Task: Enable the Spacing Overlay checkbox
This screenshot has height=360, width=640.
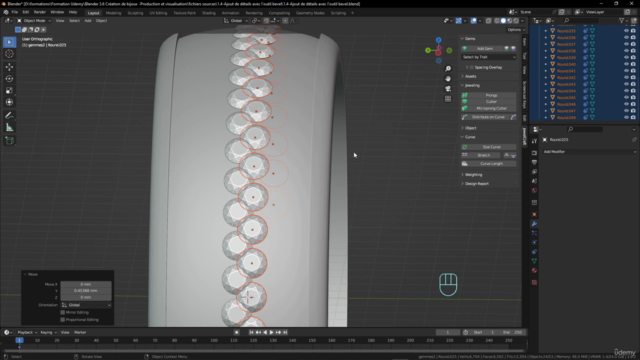Action: pyautogui.click(x=471, y=67)
